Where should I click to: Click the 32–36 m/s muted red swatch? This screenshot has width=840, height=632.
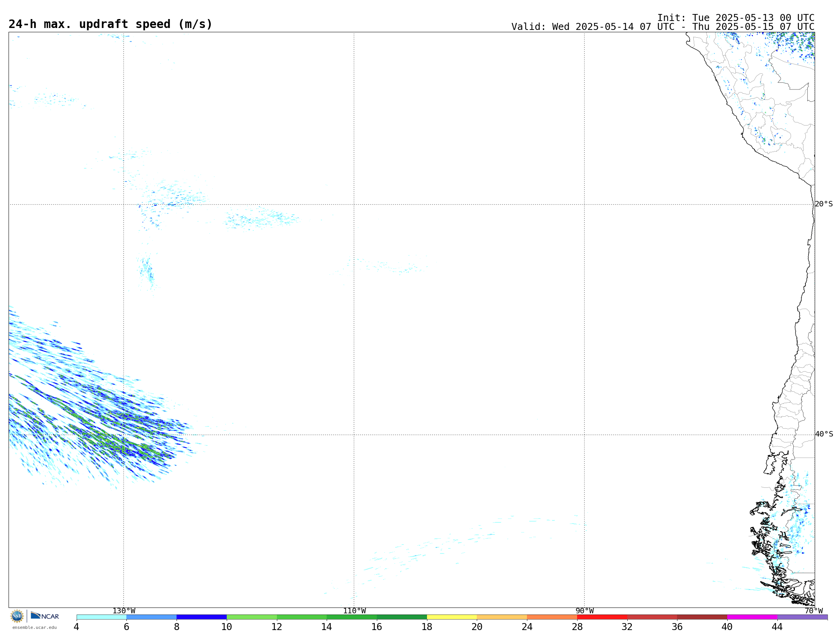(652, 617)
